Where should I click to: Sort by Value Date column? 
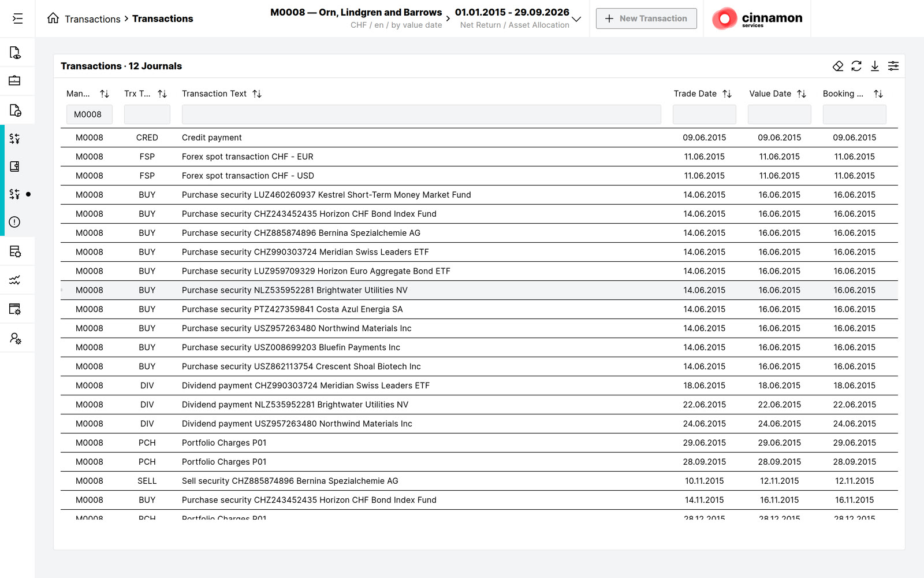[x=802, y=94]
